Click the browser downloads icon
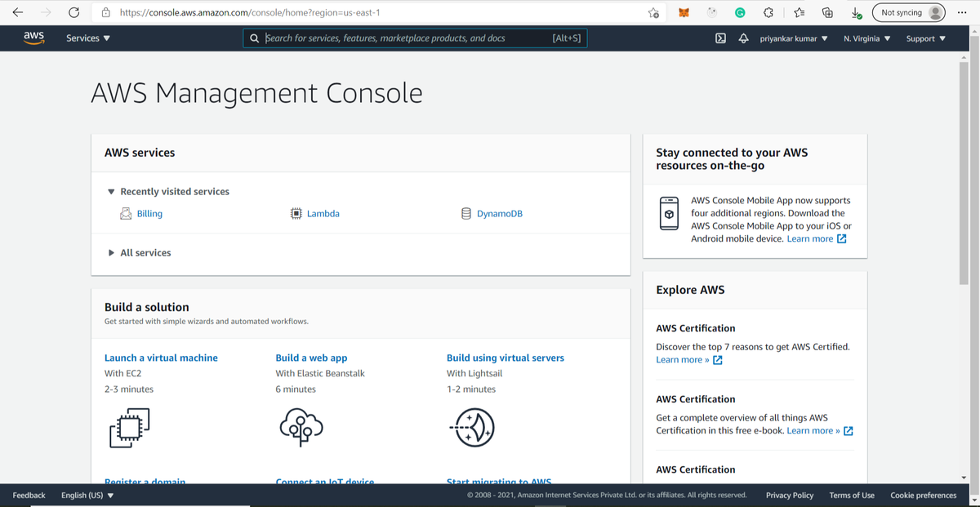 tap(855, 13)
